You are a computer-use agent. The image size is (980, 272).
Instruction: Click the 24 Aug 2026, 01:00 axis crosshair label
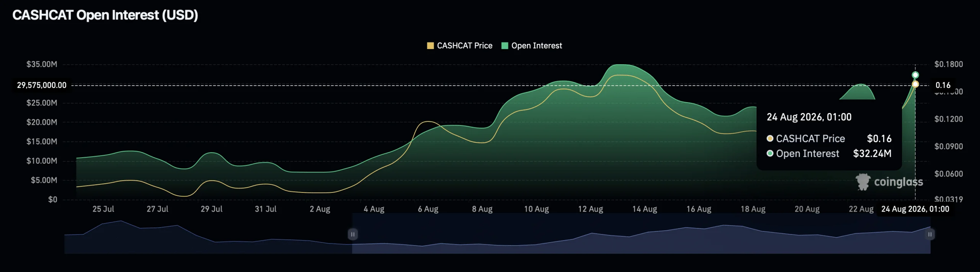click(915, 209)
